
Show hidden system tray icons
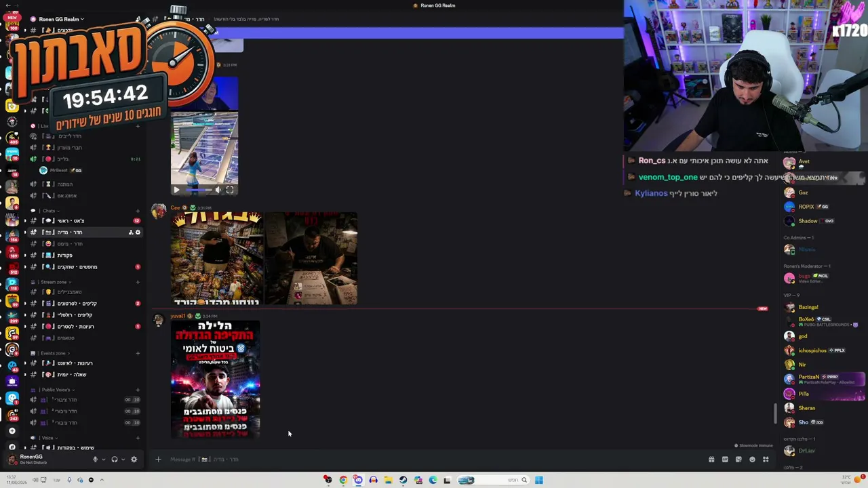[x=102, y=481]
